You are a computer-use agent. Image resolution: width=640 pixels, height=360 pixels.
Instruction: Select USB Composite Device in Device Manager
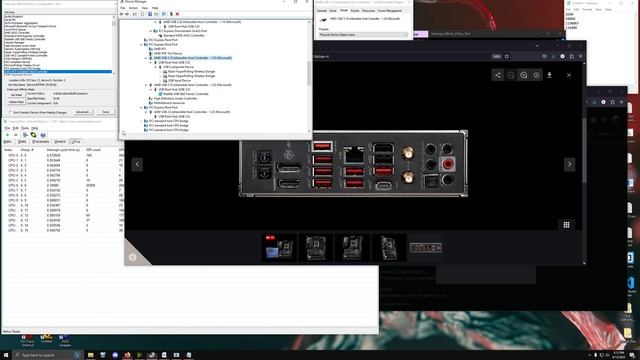(x=178, y=67)
